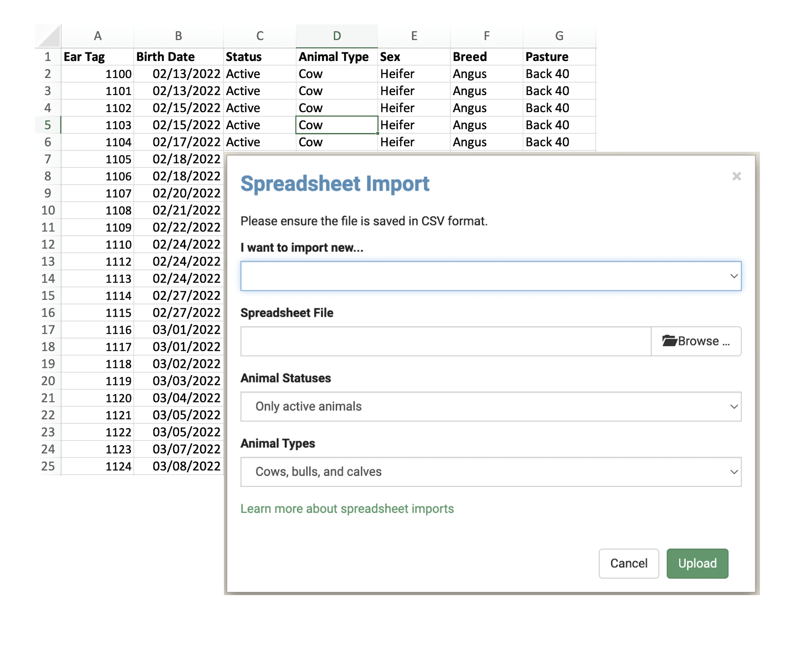This screenshot has width=812, height=648.
Task: Open 'Learn more about spreadsheet imports'
Action: tap(347, 508)
